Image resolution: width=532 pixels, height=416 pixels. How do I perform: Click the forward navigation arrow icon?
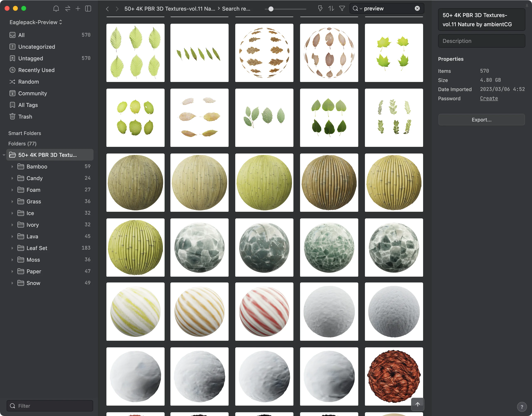(x=116, y=8)
